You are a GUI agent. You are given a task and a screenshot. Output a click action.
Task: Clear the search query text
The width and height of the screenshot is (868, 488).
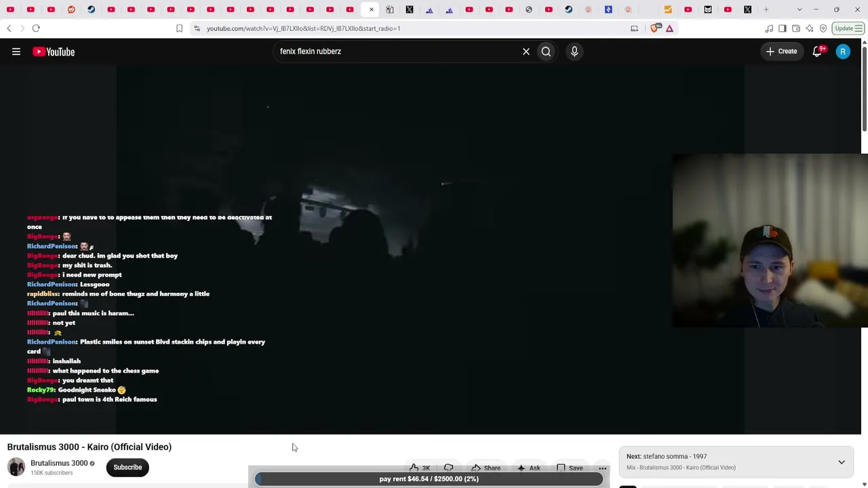click(x=526, y=52)
